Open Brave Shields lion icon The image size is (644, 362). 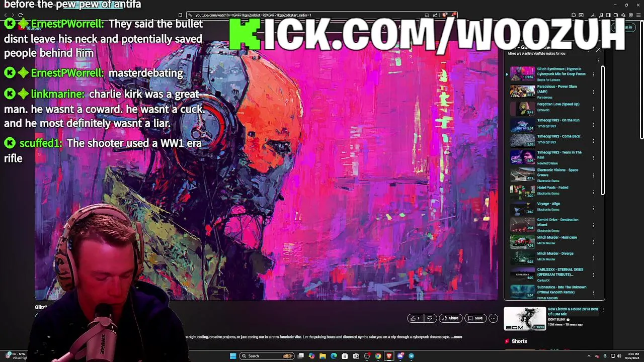click(445, 15)
